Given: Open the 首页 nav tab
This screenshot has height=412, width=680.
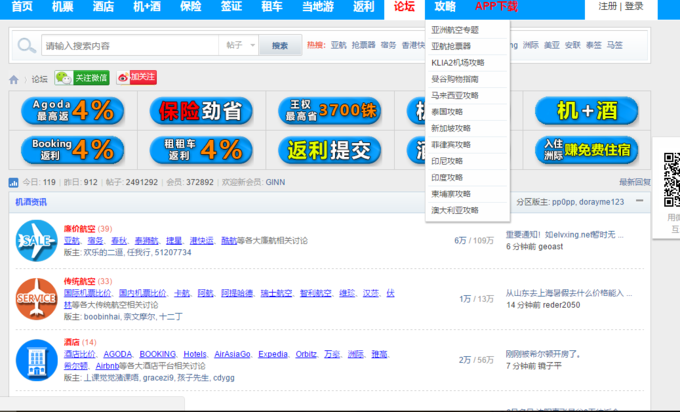Looking at the screenshot, I should [22, 7].
